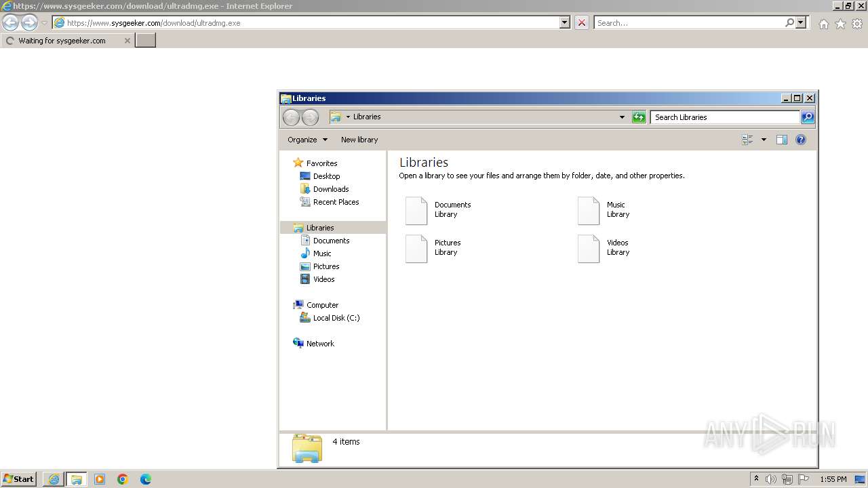This screenshot has height=488, width=868.
Task: Select Downloads in navigation pane
Action: click(x=331, y=189)
